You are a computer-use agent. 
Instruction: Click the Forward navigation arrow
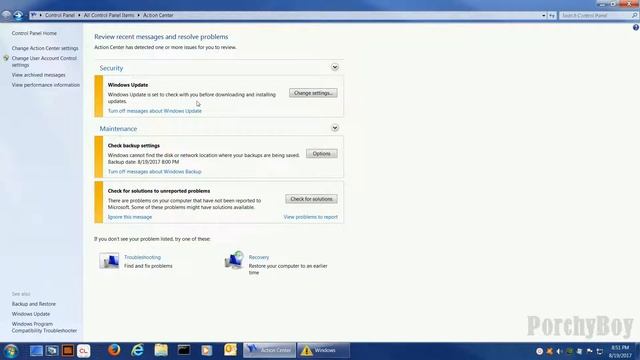(x=18, y=16)
